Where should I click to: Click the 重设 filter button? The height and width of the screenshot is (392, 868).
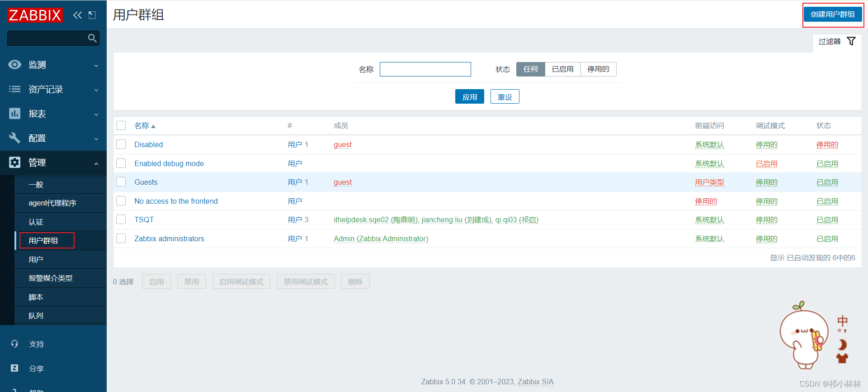pos(505,97)
